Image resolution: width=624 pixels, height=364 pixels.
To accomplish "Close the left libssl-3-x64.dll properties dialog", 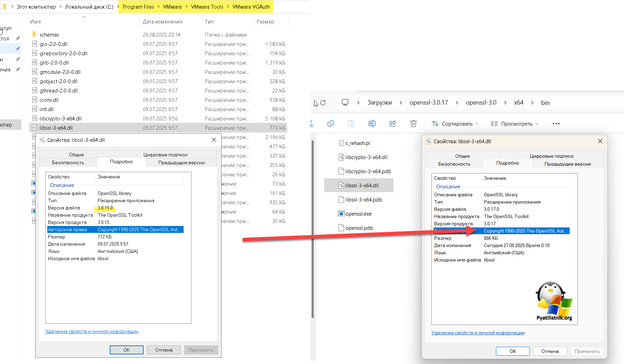I will (214, 140).
